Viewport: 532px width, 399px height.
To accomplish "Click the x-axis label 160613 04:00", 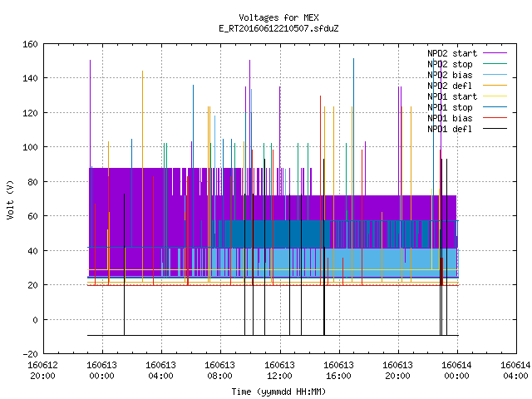I will 160,371.
